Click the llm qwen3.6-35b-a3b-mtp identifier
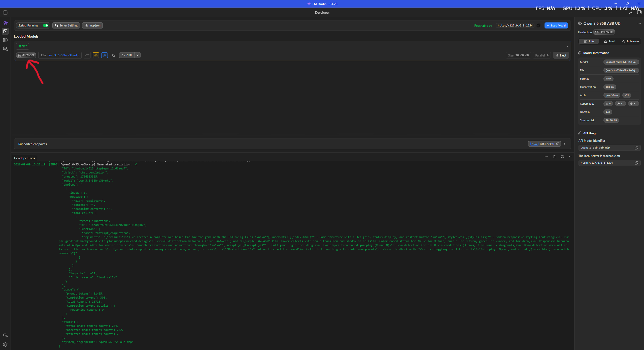Viewport: 644px width, 350px height. click(x=60, y=55)
